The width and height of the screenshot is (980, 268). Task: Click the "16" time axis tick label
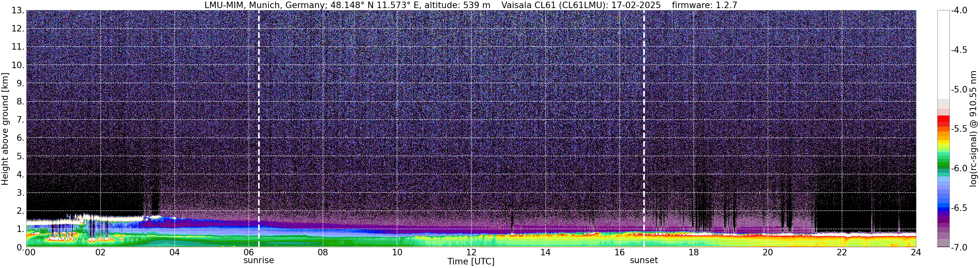(x=620, y=252)
